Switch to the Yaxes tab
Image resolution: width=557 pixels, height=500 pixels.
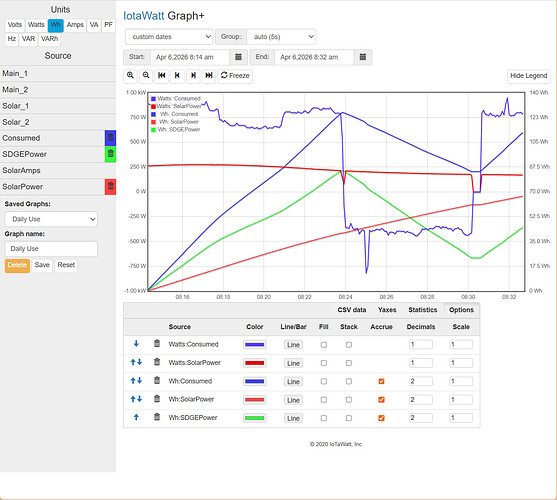[x=387, y=310]
